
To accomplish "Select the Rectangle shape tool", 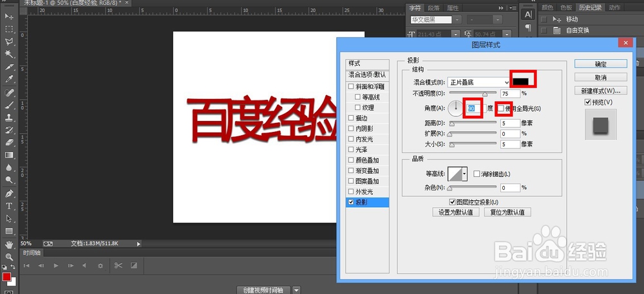I will (9, 231).
